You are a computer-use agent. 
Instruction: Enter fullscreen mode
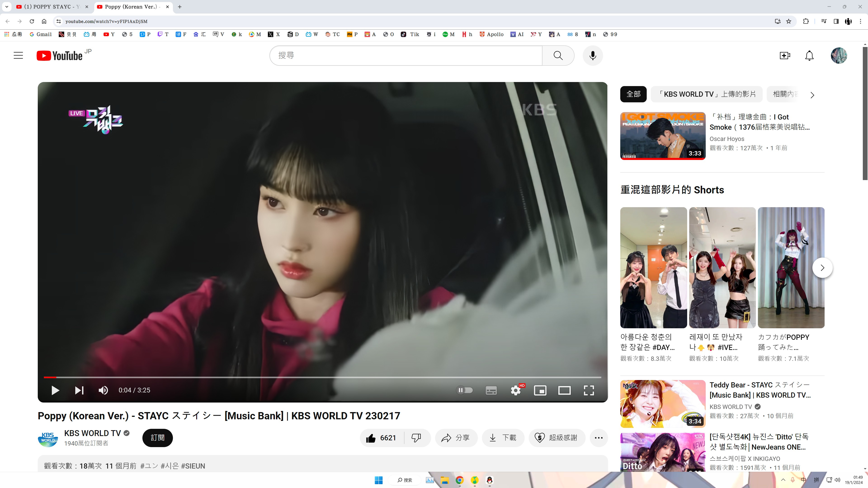pos(589,390)
